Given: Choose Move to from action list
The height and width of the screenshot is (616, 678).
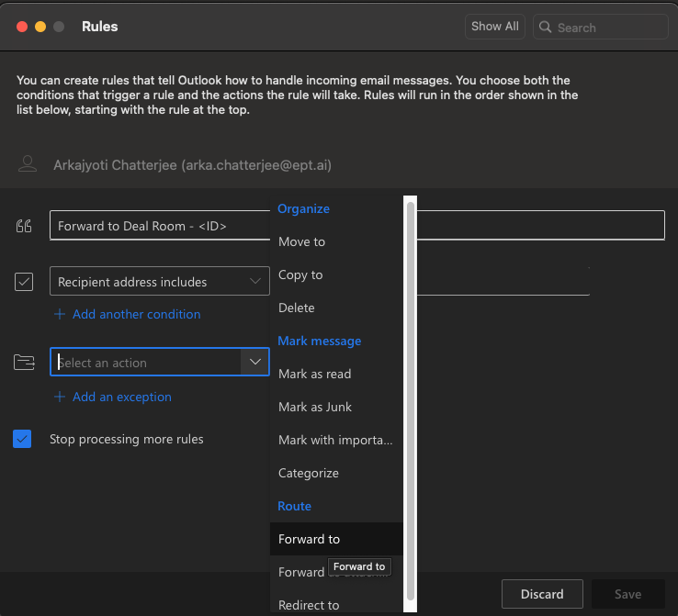Looking at the screenshot, I should click(302, 241).
